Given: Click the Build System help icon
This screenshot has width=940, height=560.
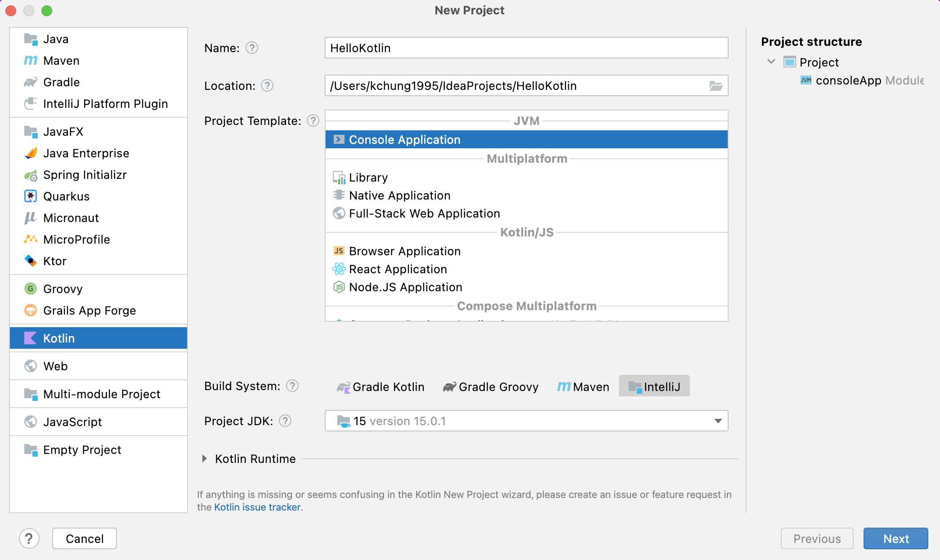Looking at the screenshot, I should point(292,386).
